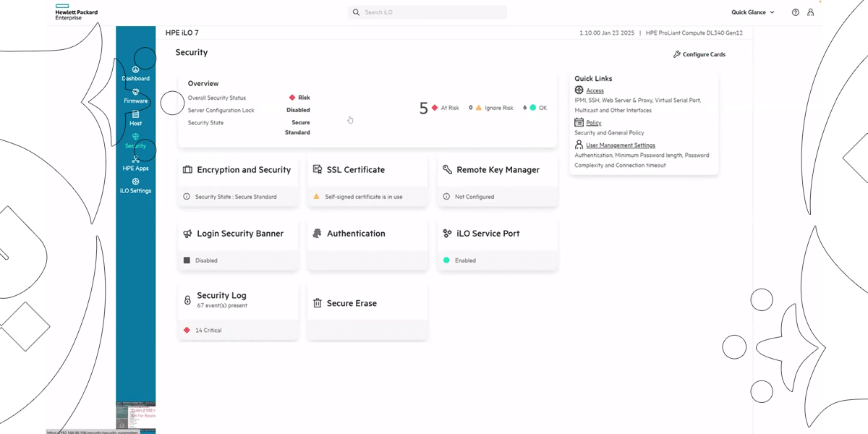
Task: Click the help question mark icon
Action: click(796, 12)
